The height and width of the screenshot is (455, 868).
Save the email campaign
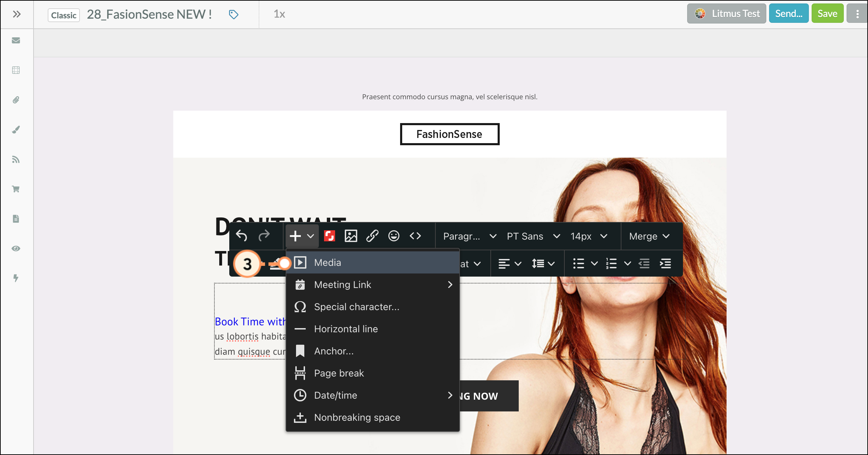(828, 13)
